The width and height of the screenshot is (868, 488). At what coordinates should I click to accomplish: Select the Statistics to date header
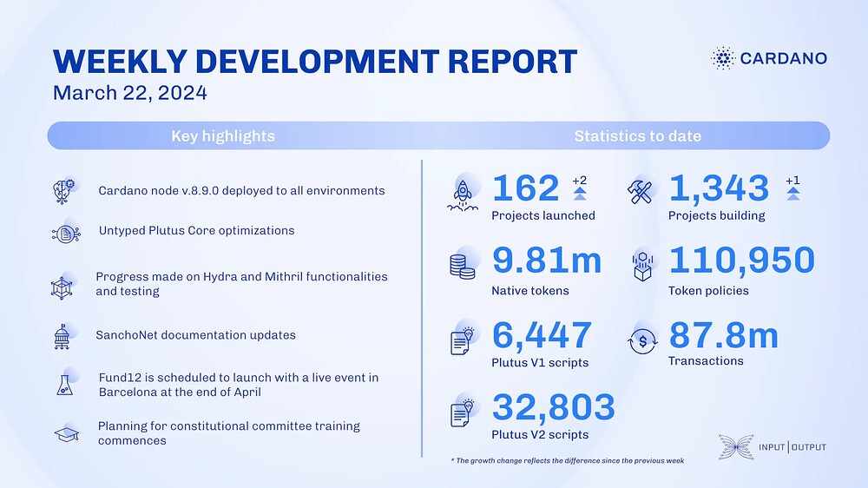pyautogui.click(x=638, y=136)
